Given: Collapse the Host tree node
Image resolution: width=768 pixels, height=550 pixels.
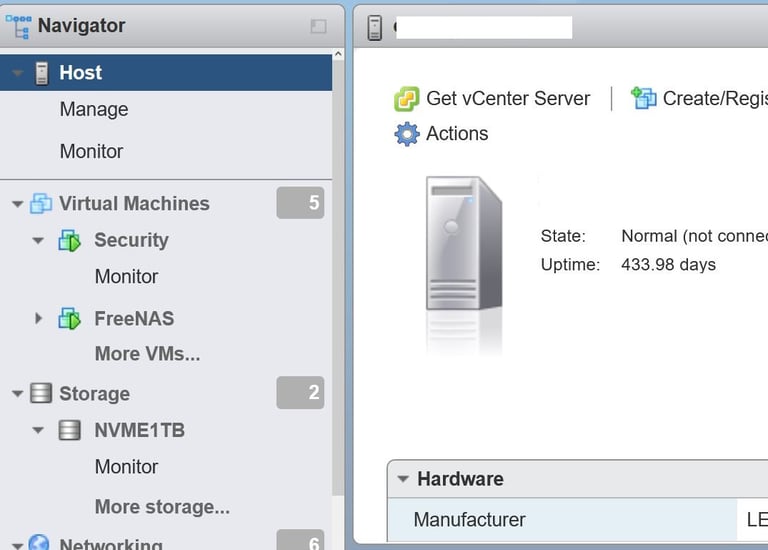Looking at the screenshot, I should (18, 73).
